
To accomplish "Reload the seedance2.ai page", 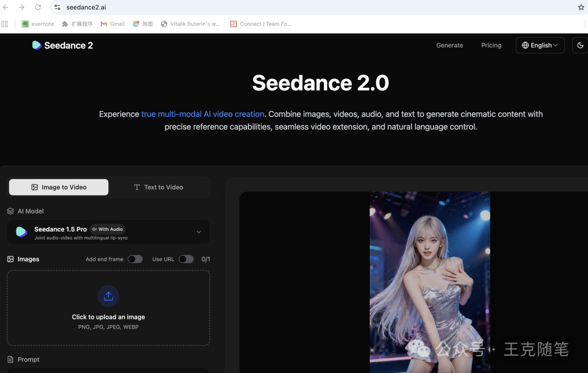I will pyautogui.click(x=38, y=7).
